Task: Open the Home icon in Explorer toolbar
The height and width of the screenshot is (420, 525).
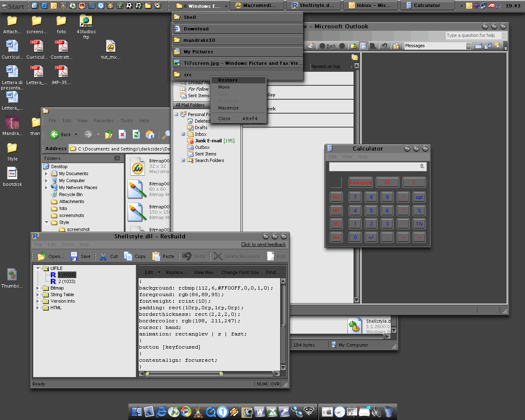Action: [150, 135]
